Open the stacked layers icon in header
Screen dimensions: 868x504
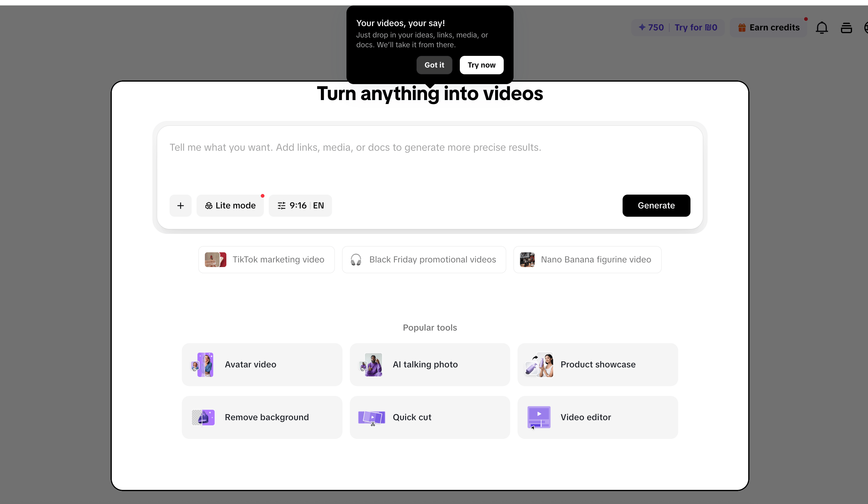pos(846,28)
